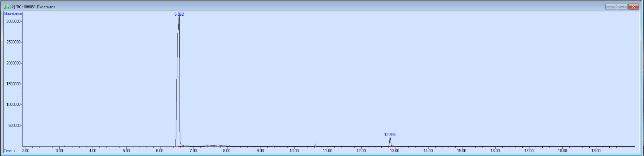The width and height of the screenshot is (644, 156).
Task: Click the 'Abundance' axis label
Action: (x=13, y=14)
